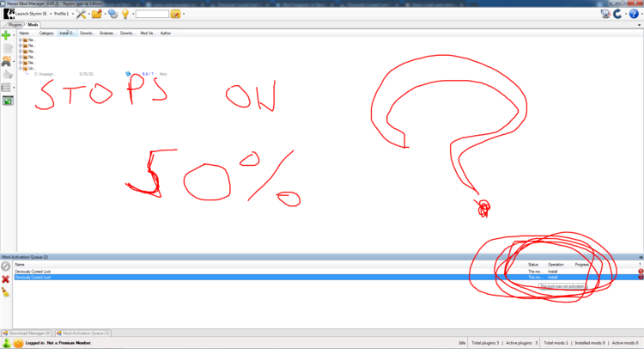This screenshot has height=349, width=644.
Task: Click the orange smiley face status icon
Action: [19, 343]
